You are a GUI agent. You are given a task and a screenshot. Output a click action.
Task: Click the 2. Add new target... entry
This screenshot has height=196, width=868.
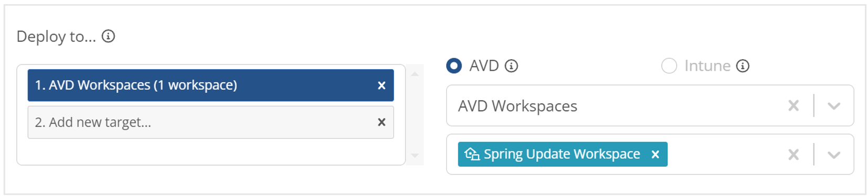coord(211,122)
